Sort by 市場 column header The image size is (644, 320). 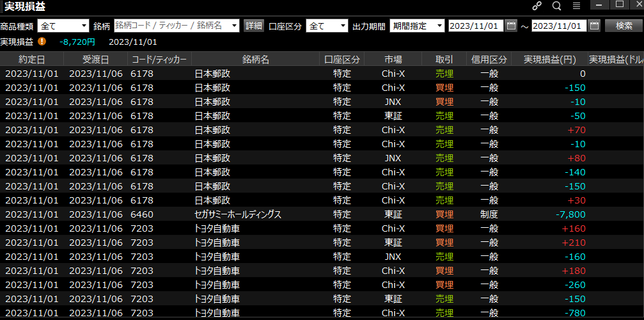393,60
